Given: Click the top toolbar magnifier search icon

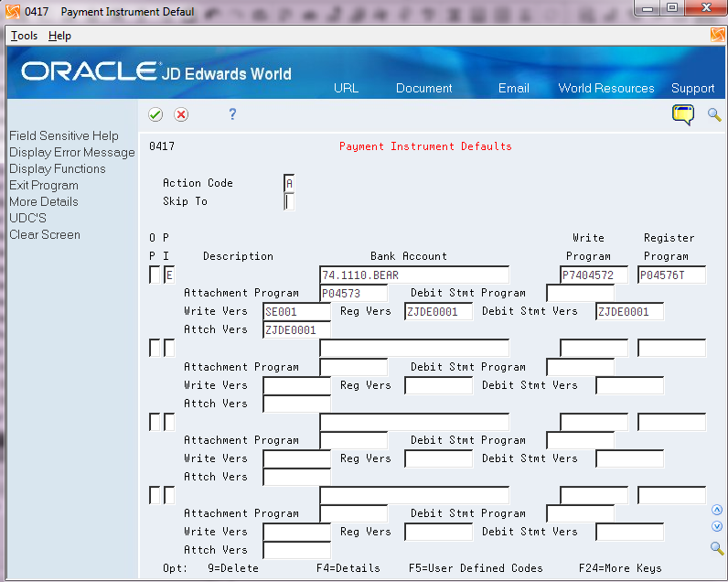Looking at the screenshot, I should [x=714, y=114].
